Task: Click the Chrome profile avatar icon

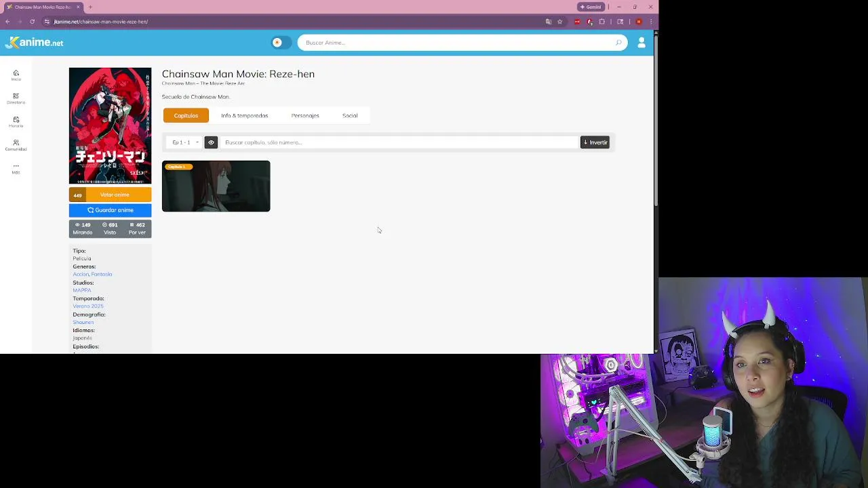Action: tap(639, 22)
